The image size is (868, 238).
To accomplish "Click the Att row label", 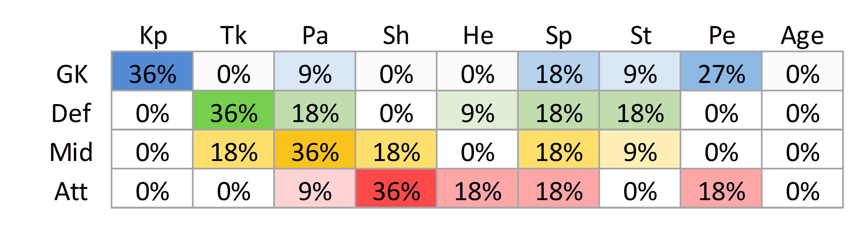I will pos(71,191).
